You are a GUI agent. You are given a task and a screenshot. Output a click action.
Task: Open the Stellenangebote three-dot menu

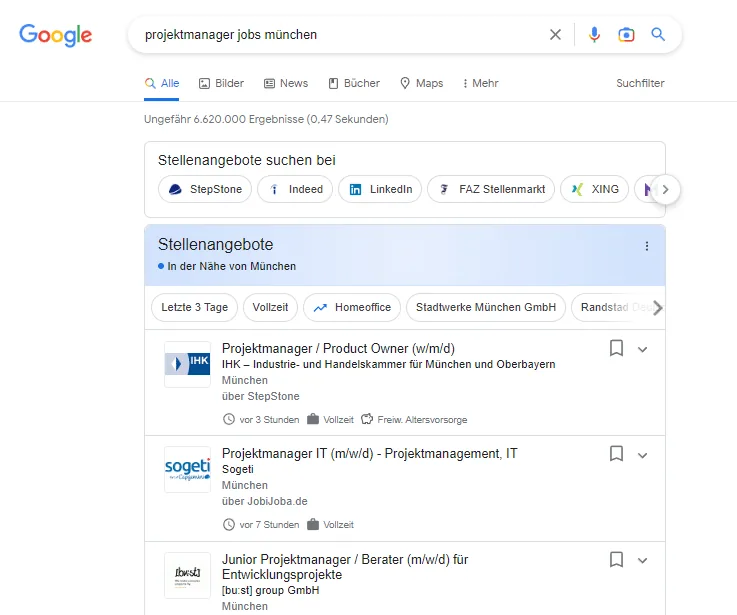647,246
